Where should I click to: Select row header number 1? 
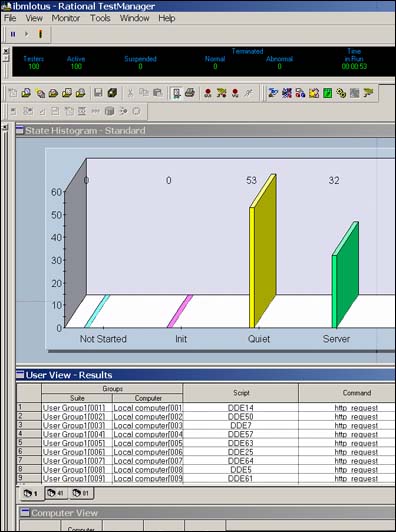[29, 407]
